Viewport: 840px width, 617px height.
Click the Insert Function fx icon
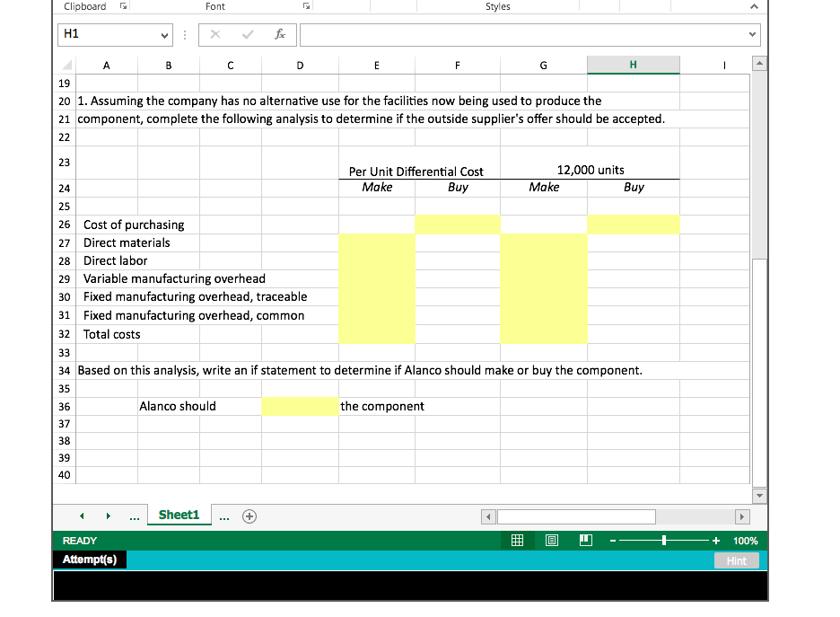(x=279, y=34)
